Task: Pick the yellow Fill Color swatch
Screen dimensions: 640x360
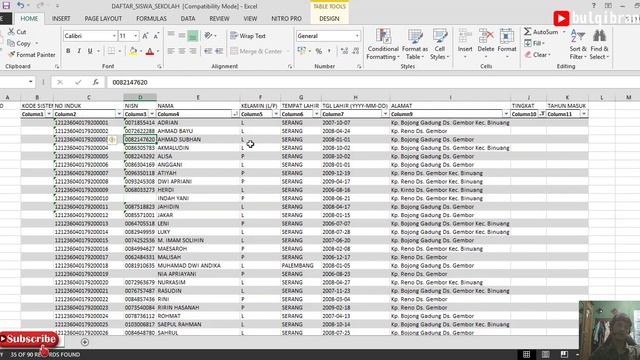Action: pyautogui.click(x=133, y=51)
